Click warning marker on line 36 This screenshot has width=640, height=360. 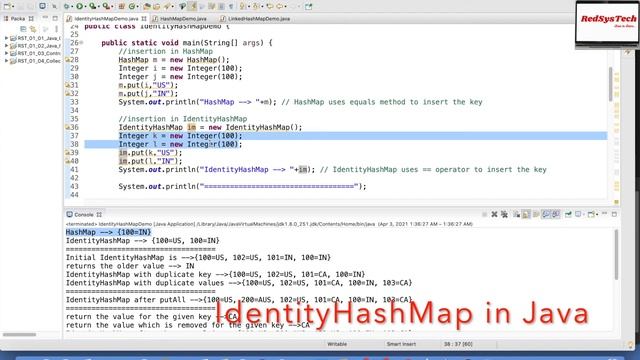67,127
